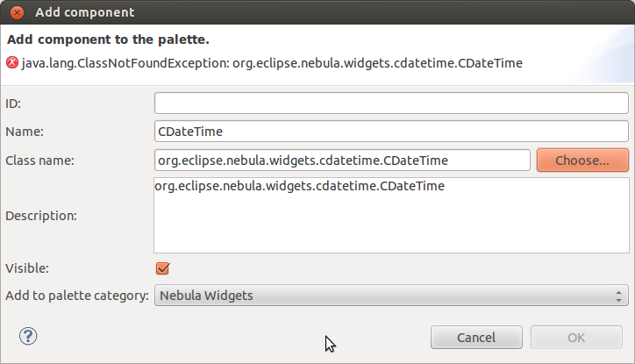The width and height of the screenshot is (635, 364).
Task: Click the red ClassNotFoundException error icon
Action: (x=12, y=63)
